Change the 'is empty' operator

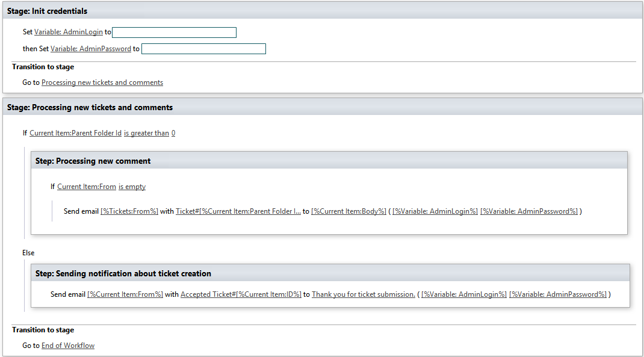coord(132,186)
